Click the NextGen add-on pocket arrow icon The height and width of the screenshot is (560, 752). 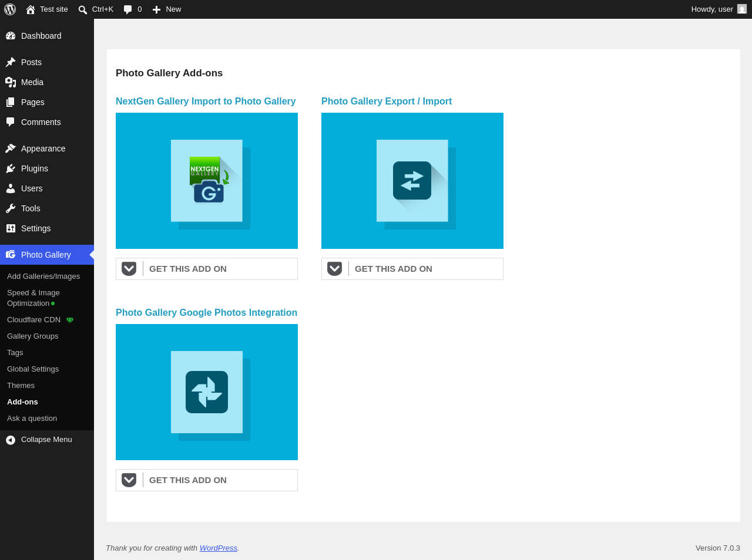point(129,269)
